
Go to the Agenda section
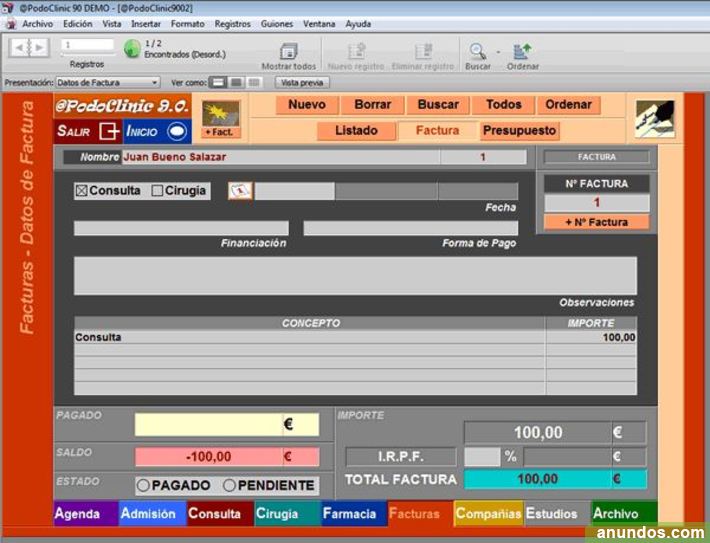tap(86, 514)
